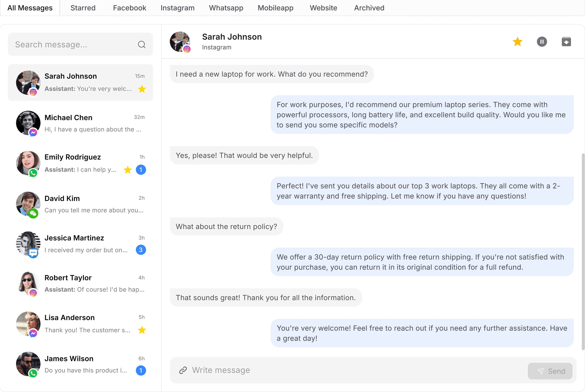Click the Send button
The height and width of the screenshot is (392, 585).
point(550,371)
